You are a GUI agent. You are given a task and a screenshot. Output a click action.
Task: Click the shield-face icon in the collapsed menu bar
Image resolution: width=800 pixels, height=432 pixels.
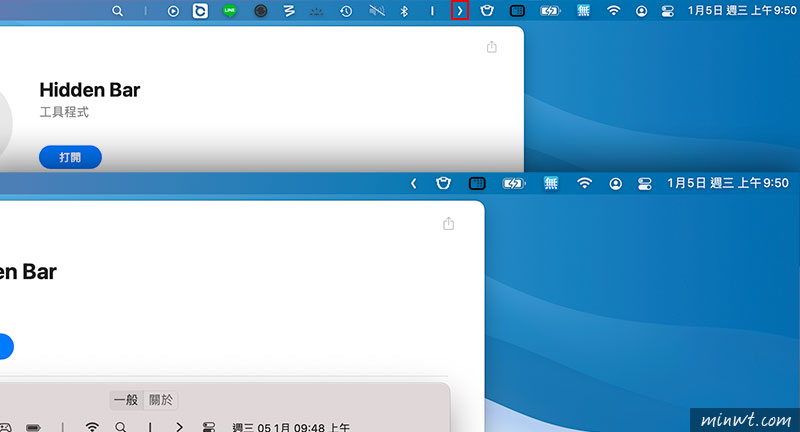coord(443,183)
